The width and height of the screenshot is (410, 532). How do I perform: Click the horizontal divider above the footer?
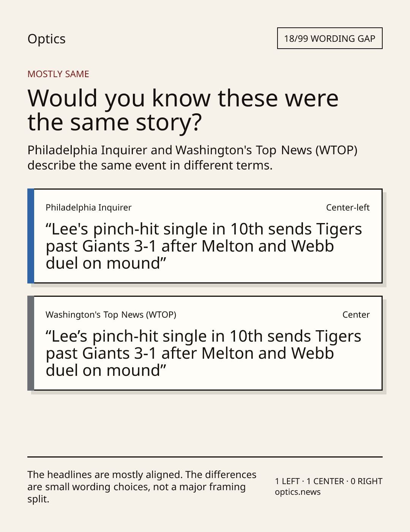[x=205, y=457]
